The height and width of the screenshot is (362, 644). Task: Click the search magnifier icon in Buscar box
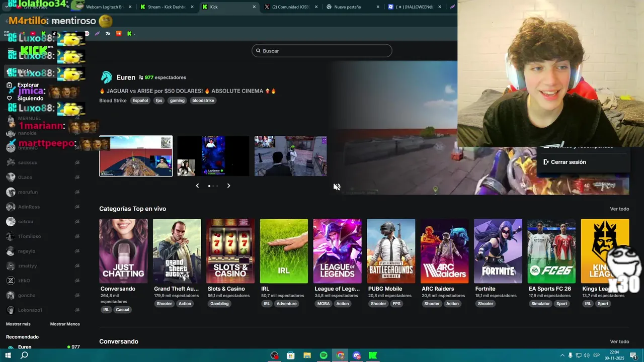[258, 51]
